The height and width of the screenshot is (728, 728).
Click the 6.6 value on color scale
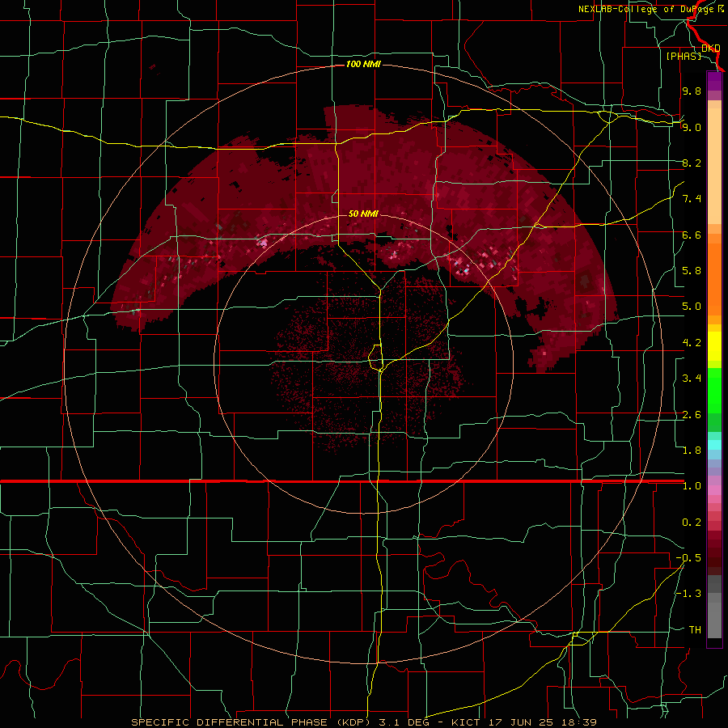[692, 235]
